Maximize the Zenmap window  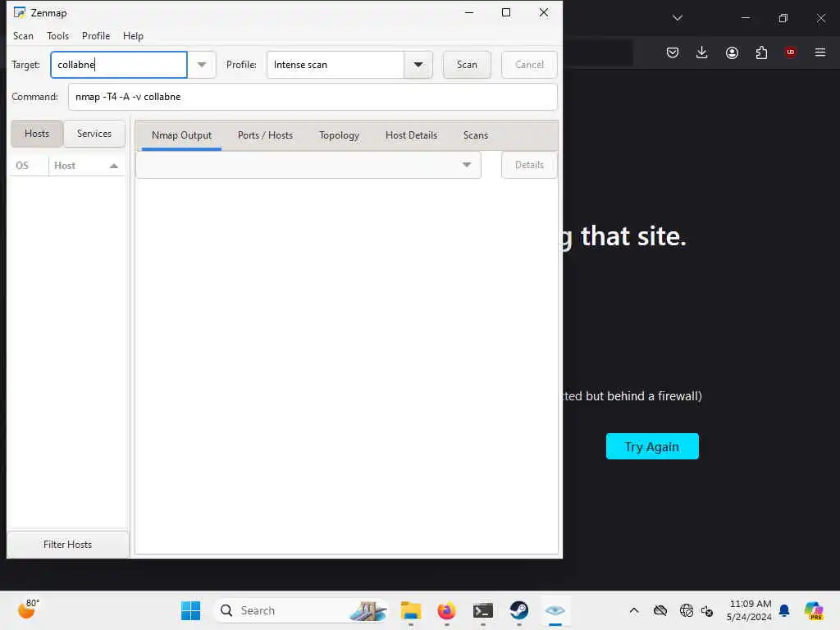coord(505,12)
